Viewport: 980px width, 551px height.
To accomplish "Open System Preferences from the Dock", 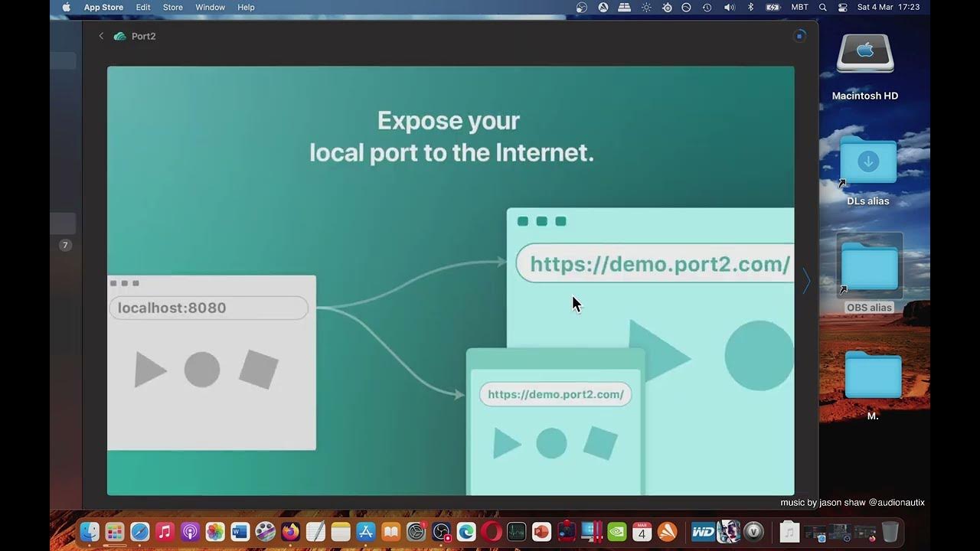I will coord(416,531).
